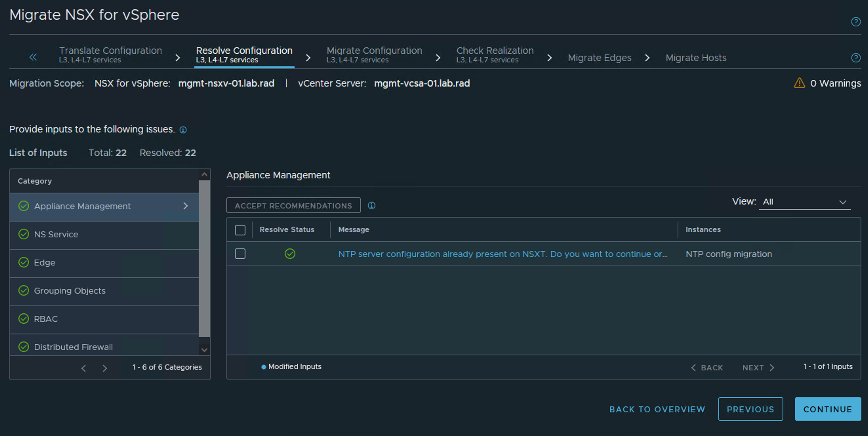The image size is (868, 436).
Task: Open Migrate Edges step
Action: [x=599, y=58]
